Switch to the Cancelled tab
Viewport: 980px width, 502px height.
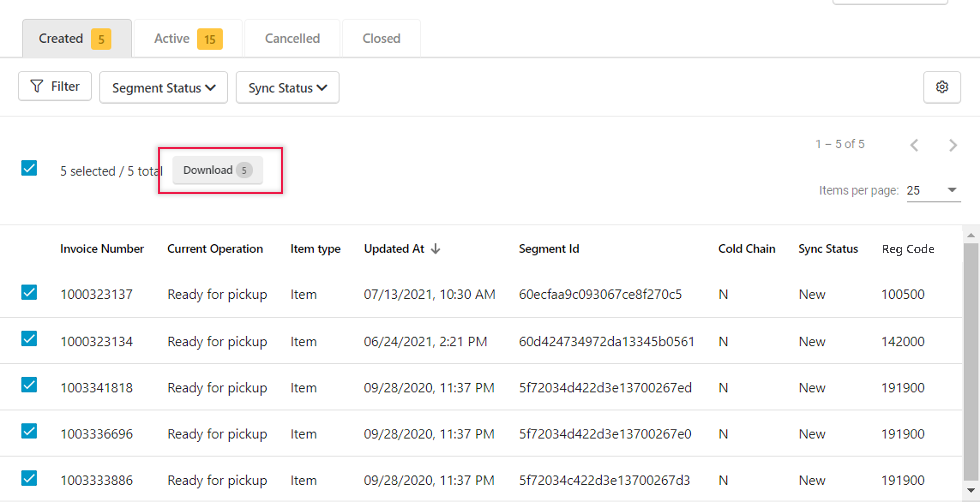pyautogui.click(x=292, y=38)
